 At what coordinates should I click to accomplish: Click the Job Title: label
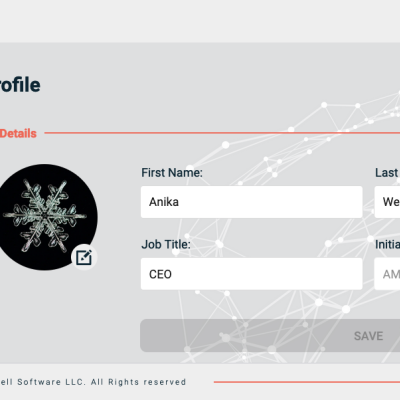[x=166, y=245]
